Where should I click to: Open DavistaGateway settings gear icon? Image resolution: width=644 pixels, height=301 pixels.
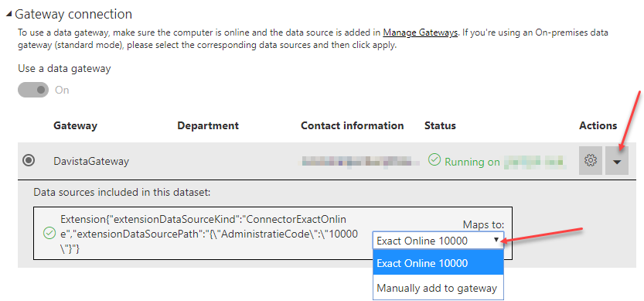coord(591,160)
